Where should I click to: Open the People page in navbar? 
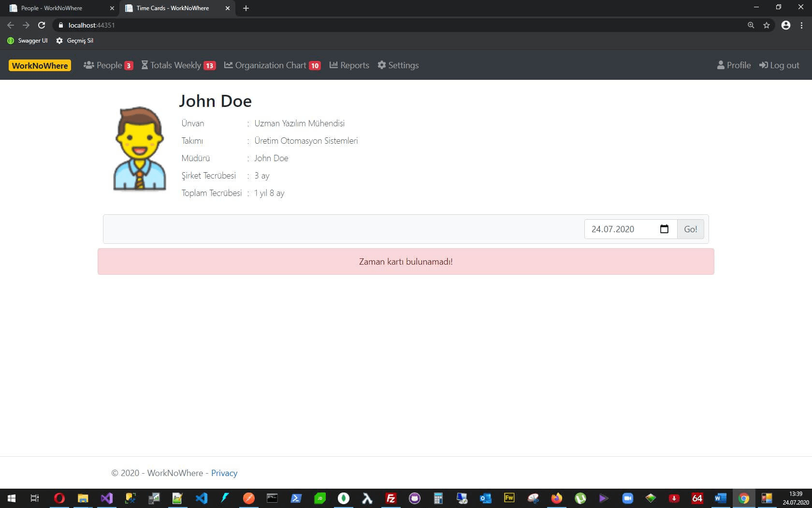108,65
